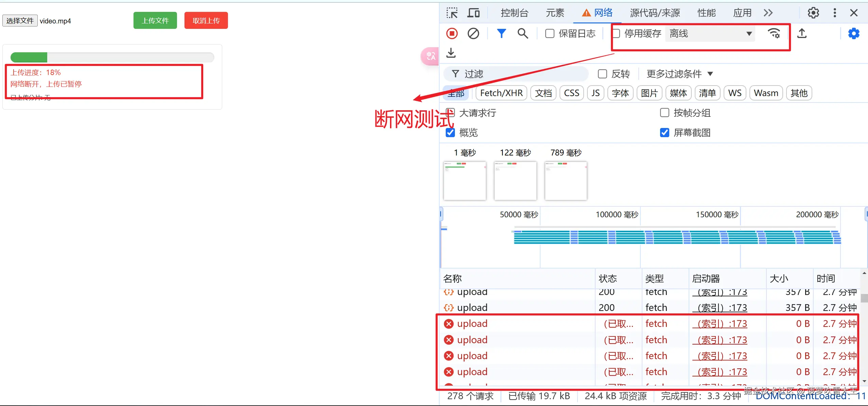
Task: Click the 上传文件 button
Action: point(155,20)
